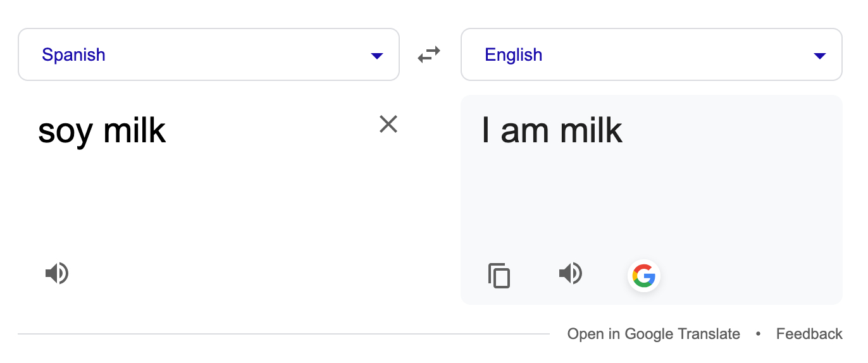The width and height of the screenshot is (868, 363).
Task: Send Feedback via the Feedback link
Action: point(809,334)
